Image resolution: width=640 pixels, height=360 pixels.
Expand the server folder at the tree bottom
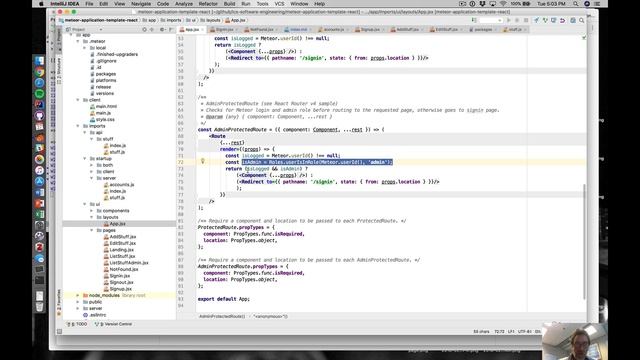tap(78, 308)
